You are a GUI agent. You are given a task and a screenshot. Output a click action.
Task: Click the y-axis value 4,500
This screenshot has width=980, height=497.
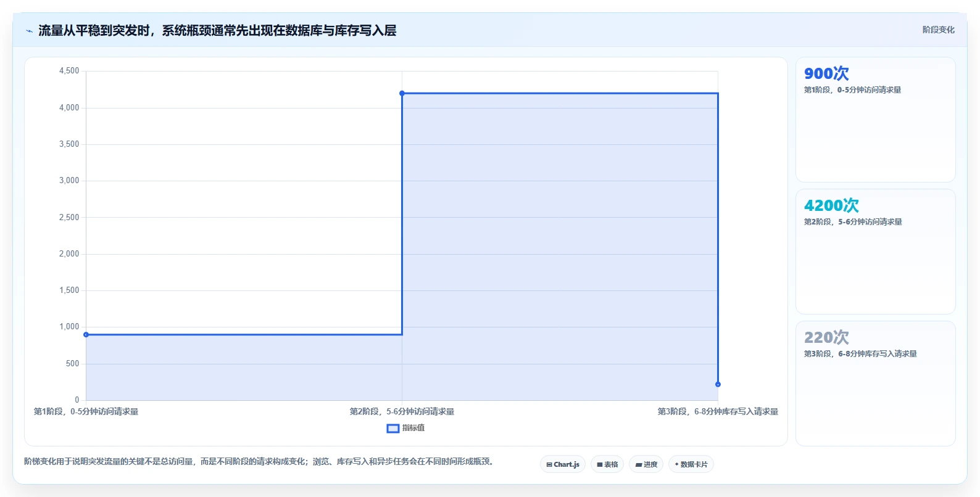pyautogui.click(x=69, y=71)
